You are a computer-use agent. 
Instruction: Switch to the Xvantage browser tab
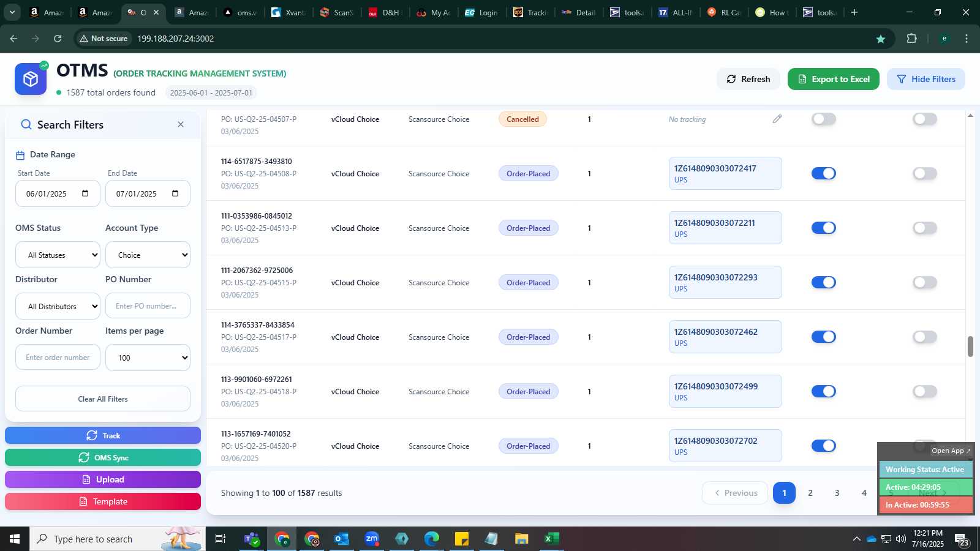coord(289,12)
